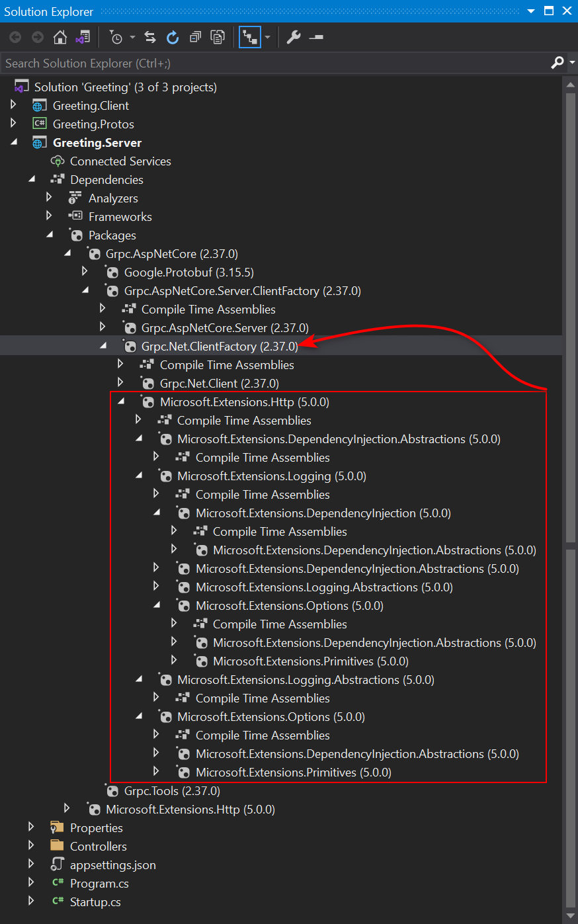This screenshot has width=578, height=924.
Task: Select Connected Services under Greeting.Server
Action: coord(120,161)
